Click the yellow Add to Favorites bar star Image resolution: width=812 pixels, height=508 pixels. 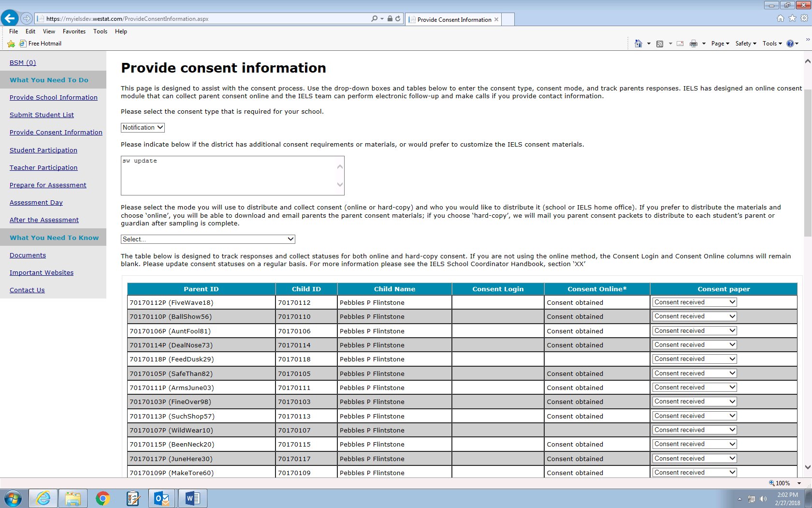(11, 44)
